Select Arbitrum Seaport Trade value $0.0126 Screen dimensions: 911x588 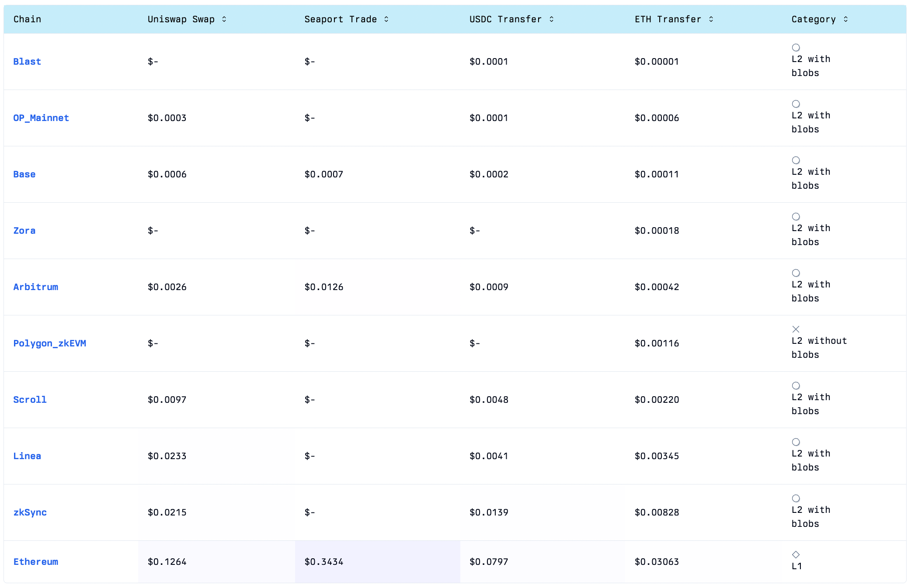coord(324,287)
